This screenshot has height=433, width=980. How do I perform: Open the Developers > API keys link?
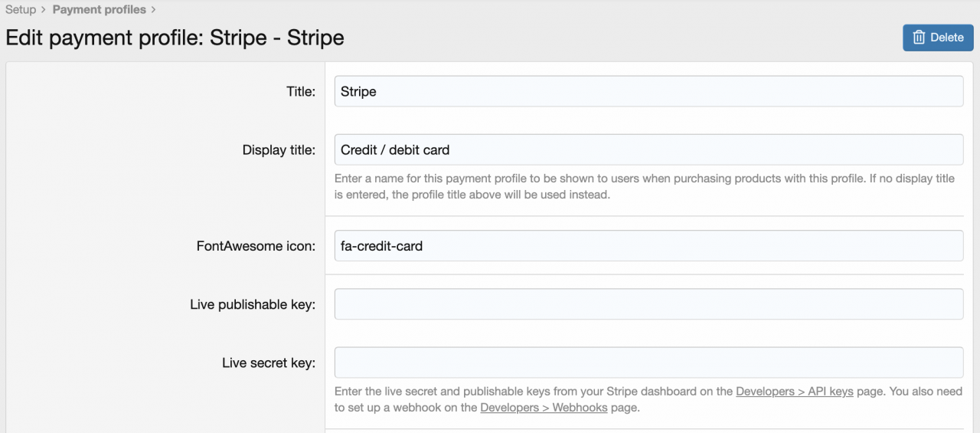794,392
